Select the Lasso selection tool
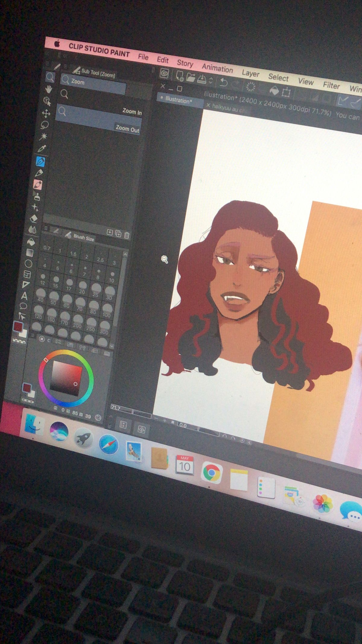This screenshot has height=644, width=362. [x=45, y=125]
